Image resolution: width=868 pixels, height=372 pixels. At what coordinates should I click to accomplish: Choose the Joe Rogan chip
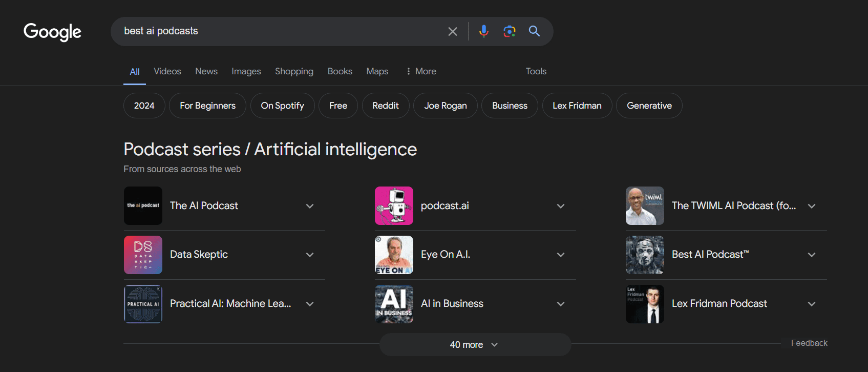(446, 106)
